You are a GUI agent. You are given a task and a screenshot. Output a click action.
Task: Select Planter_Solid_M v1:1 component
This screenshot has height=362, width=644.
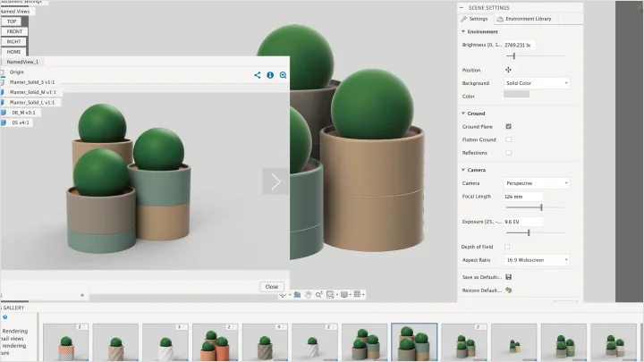[x=33, y=92]
